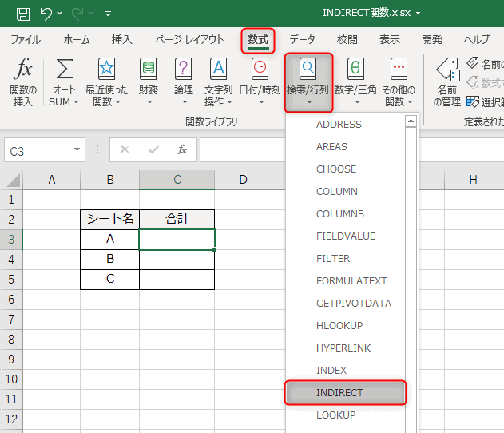Click the 関数の挿入 fx icon
The height and width of the screenshot is (433, 504).
pos(23,69)
